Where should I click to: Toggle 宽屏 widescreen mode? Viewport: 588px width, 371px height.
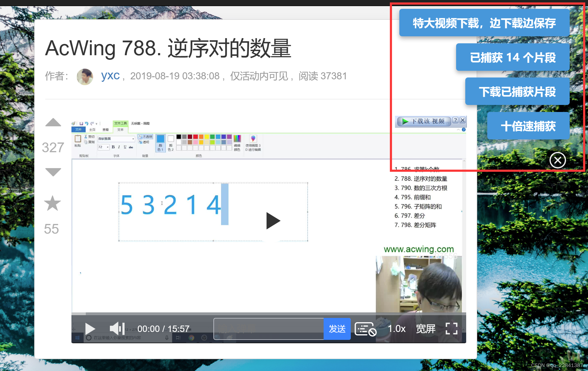pos(426,329)
